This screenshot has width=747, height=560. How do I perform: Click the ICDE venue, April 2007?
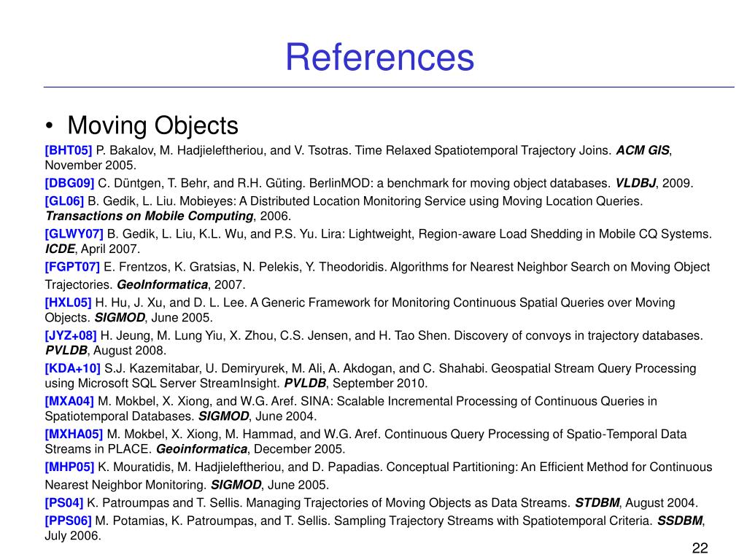(93, 249)
